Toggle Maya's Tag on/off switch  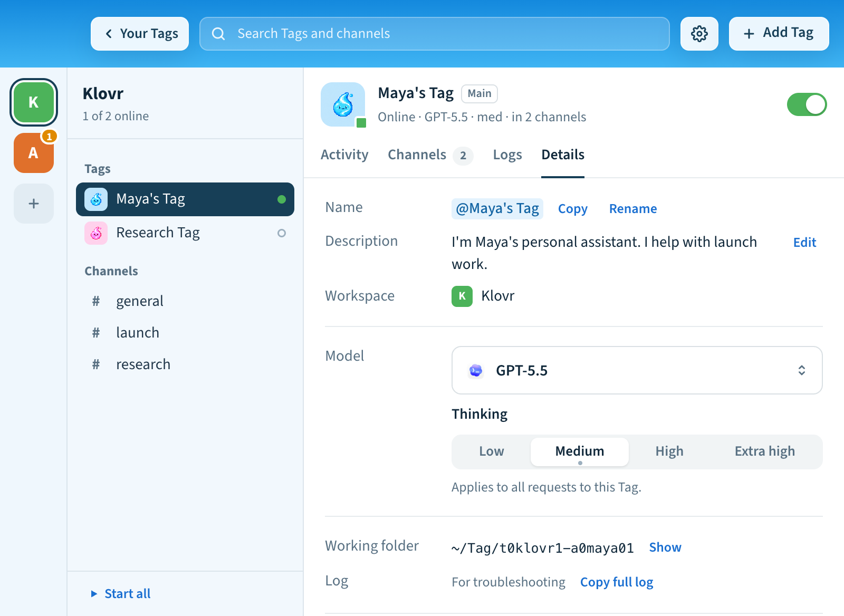807,104
